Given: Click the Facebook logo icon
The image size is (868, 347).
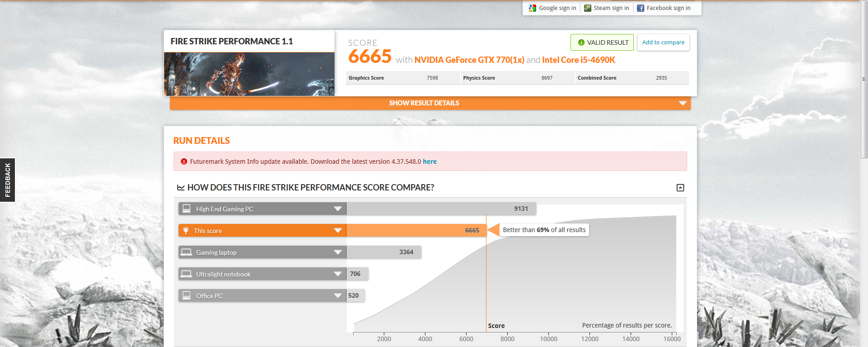Looking at the screenshot, I should (641, 8).
